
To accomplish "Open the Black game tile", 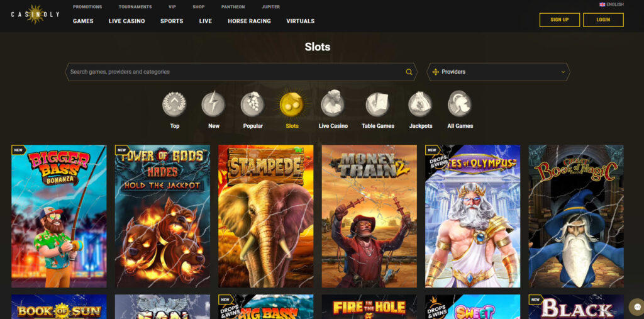I will (576, 306).
